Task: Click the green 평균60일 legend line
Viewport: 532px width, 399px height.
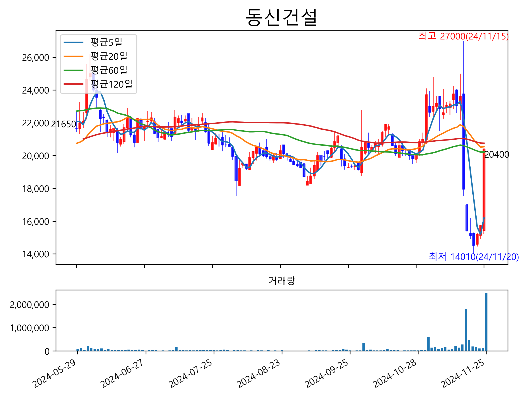Action: click(73, 70)
